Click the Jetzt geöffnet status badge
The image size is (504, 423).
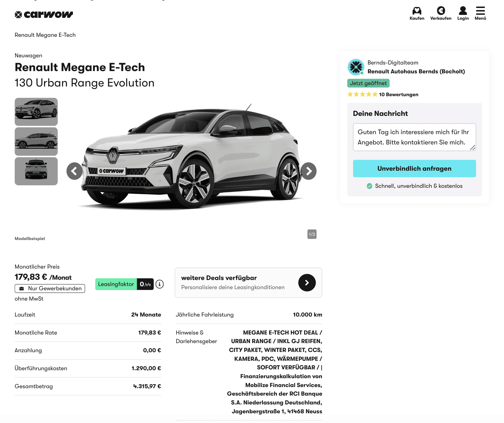[x=368, y=83]
